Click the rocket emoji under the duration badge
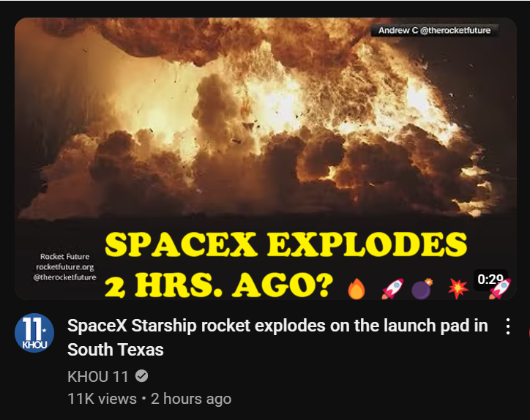 [500, 289]
